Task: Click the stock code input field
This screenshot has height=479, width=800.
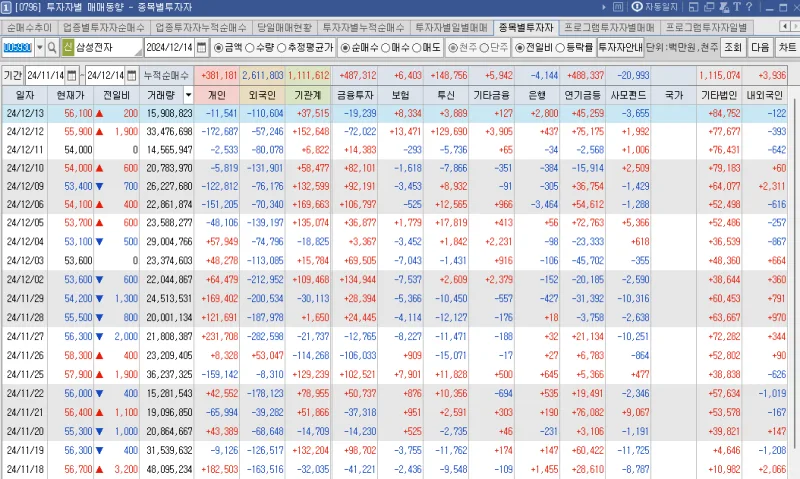Action: (x=18, y=48)
